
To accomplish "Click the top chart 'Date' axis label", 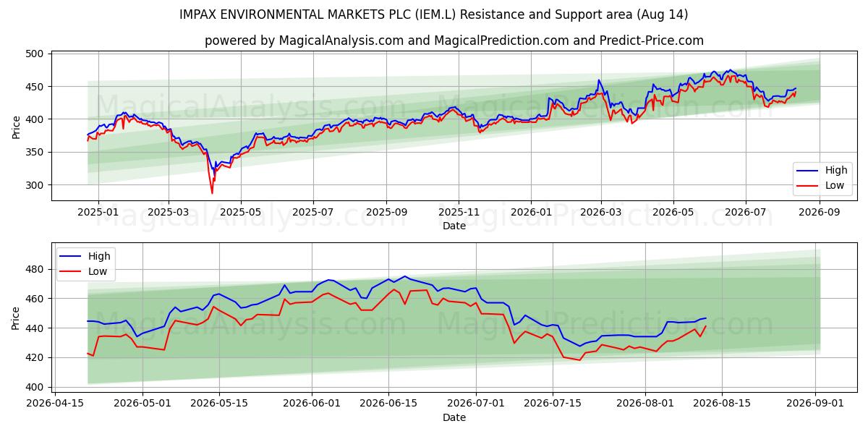I will 454,226.
